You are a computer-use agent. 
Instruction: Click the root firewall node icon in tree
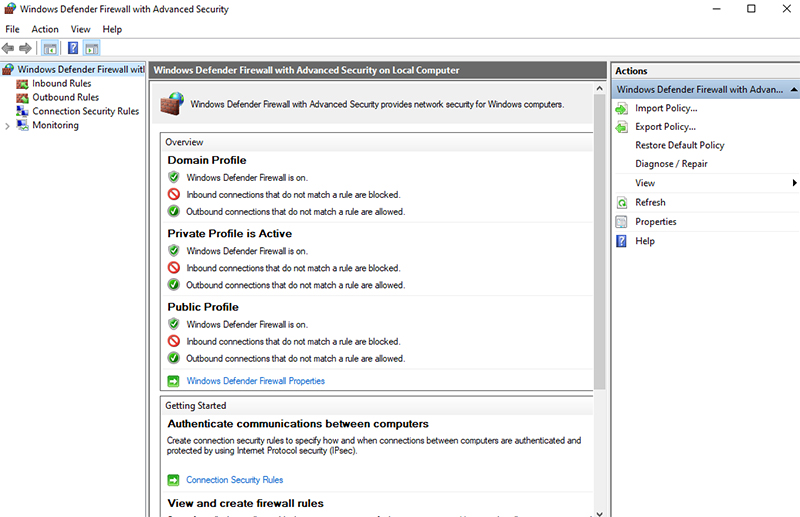tap(8, 69)
